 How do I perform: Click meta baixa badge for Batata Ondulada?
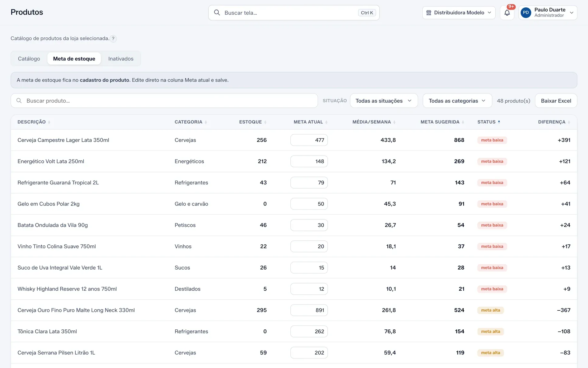tap(492, 225)
